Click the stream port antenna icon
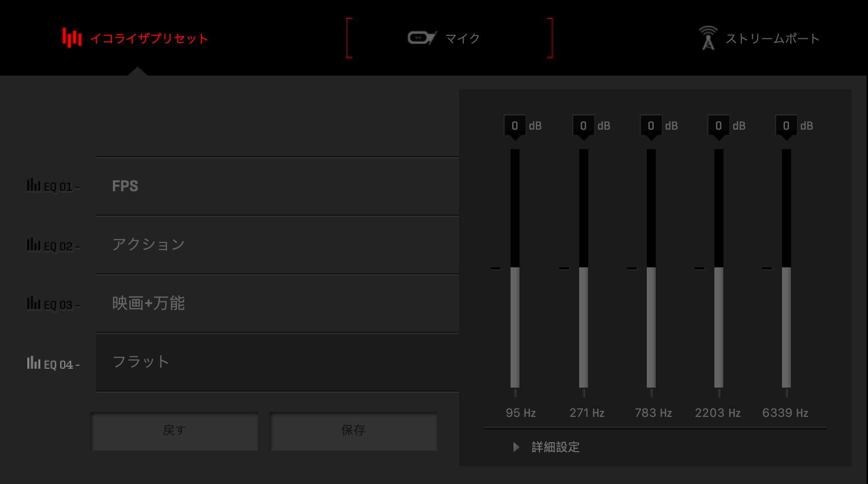This screenshot has height=484, width=868. 708,38
